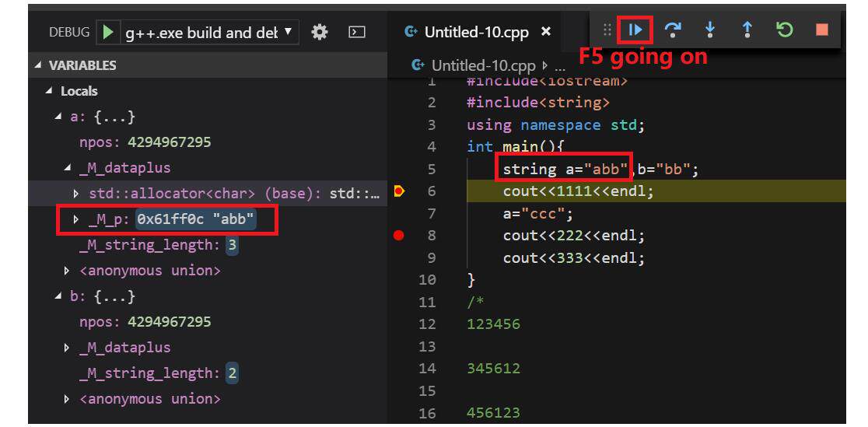Screen dimensions: 868x427
Task: Click the line cout<<1111<<endl;
Action: (579, 191)
